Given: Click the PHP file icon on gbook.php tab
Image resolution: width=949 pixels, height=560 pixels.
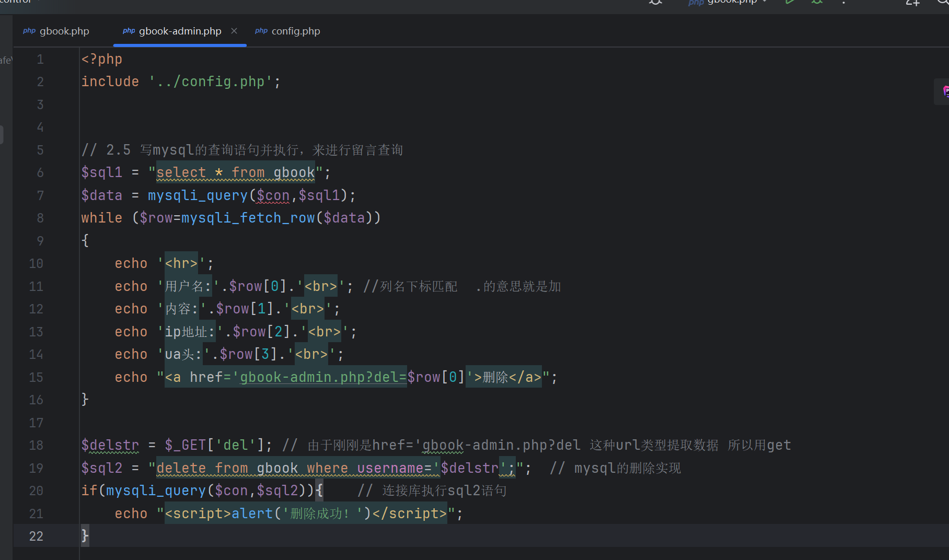Looking at the screenshot, I should click(29, 31).
